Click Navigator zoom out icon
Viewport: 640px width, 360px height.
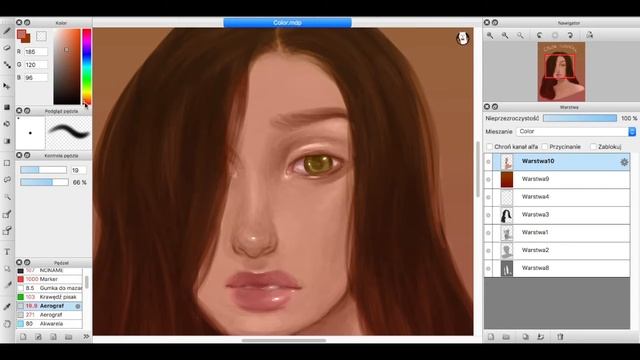point(505,36)
